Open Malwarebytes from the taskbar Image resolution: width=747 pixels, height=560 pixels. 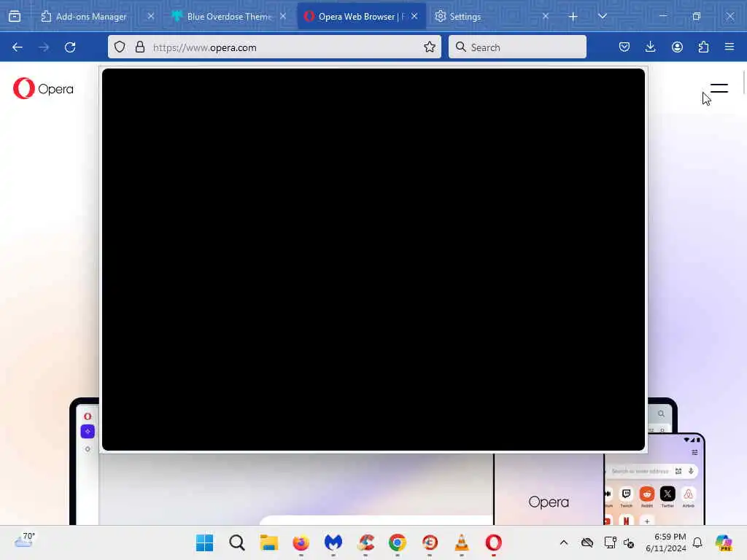pyautogui.click(x=333, y=542)
